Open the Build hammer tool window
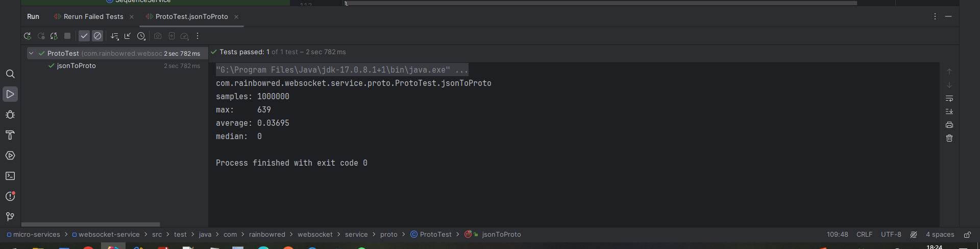This screenshot has height=249, width=980. 10,135
